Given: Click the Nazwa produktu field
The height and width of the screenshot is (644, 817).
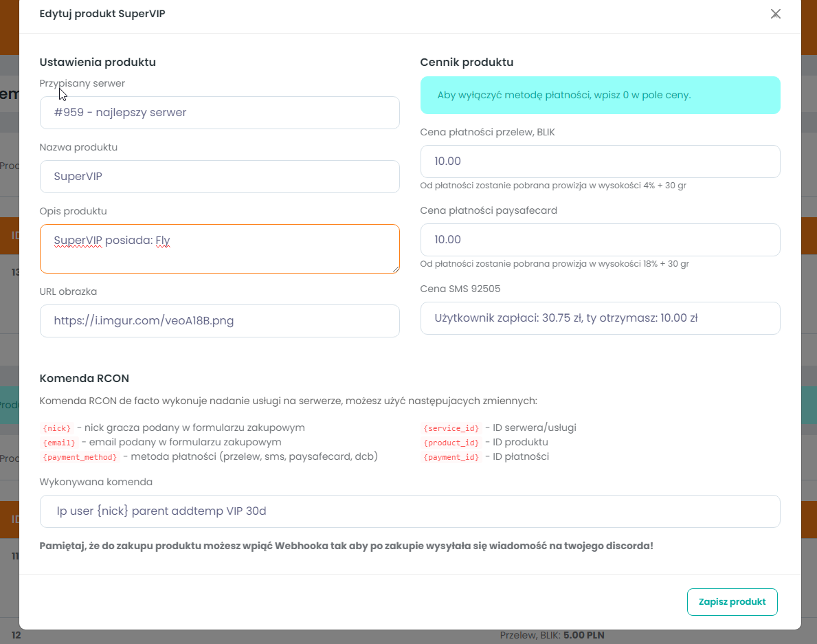Looking at the screenshot, I should tap(219, 177).
